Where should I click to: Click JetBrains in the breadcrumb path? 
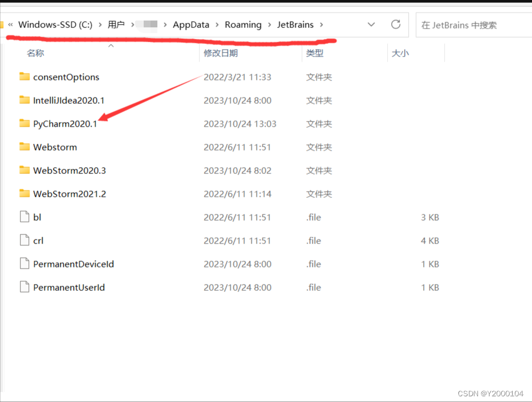295,25
